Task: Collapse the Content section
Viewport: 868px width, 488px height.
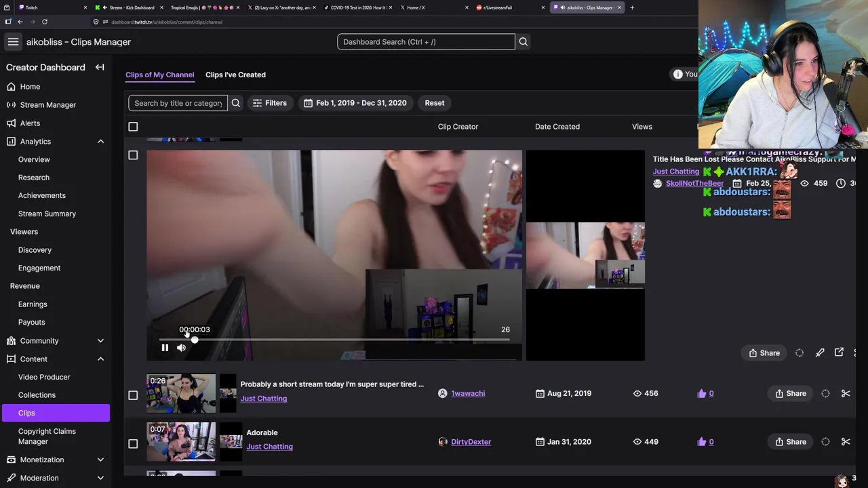Action: [100, 359]
